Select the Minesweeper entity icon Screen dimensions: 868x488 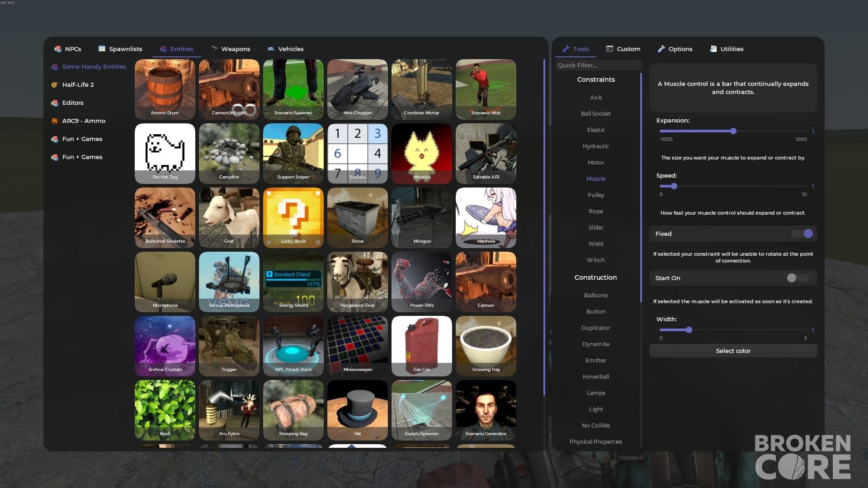[358, 346]
